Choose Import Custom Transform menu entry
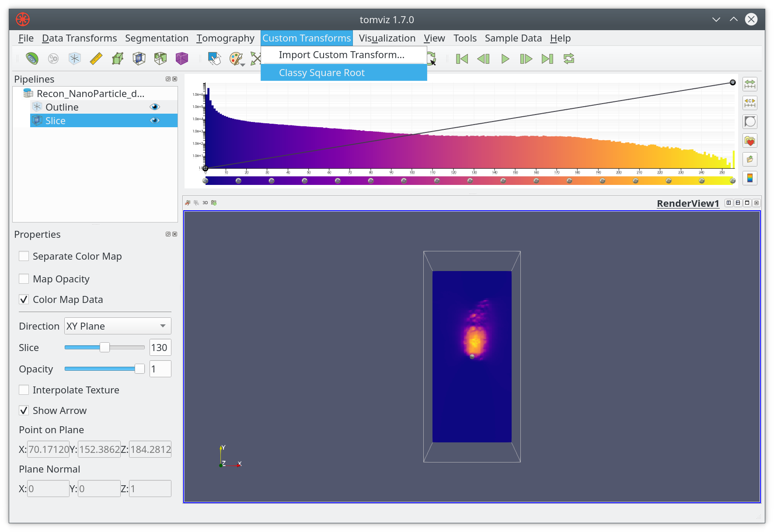 click(x=344, y=55)
